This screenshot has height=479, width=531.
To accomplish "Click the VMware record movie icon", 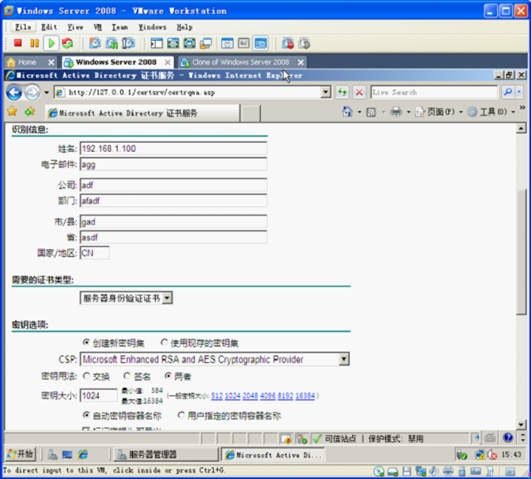I will pos(288,43).
